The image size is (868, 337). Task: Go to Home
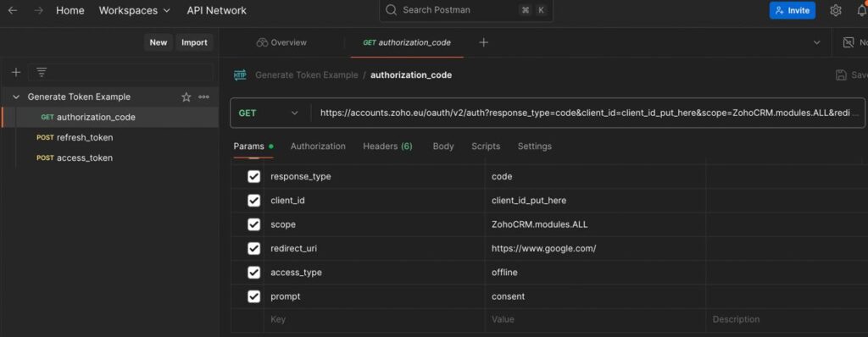70,10
